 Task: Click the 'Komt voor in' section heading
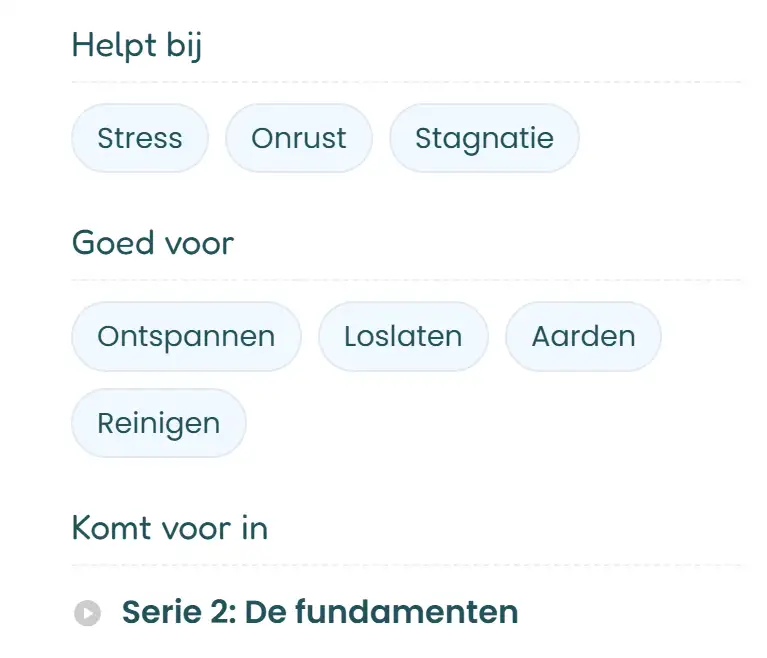tap(170, 528)
